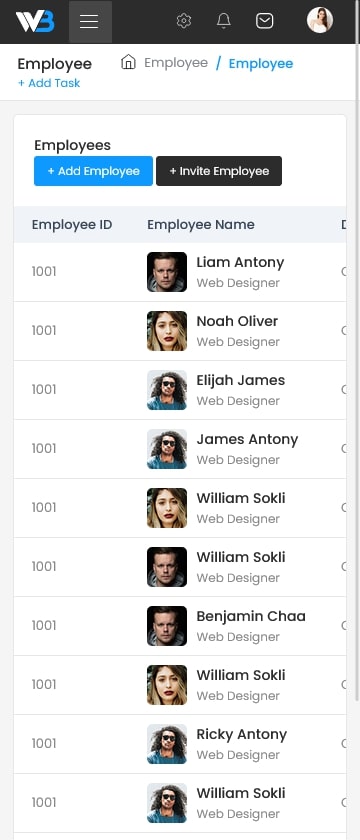Select Elijah James employee name
The height and width of the screenshot is (840, 360).
(x=241, y=380)
